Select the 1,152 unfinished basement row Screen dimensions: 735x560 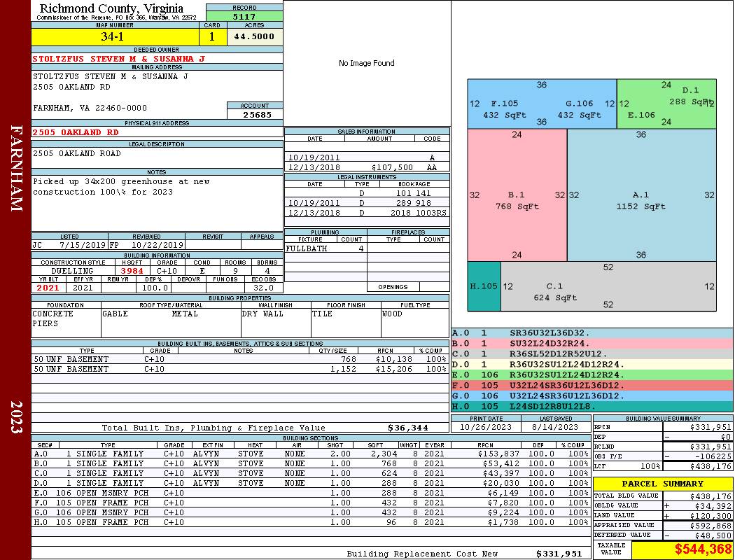239,369
